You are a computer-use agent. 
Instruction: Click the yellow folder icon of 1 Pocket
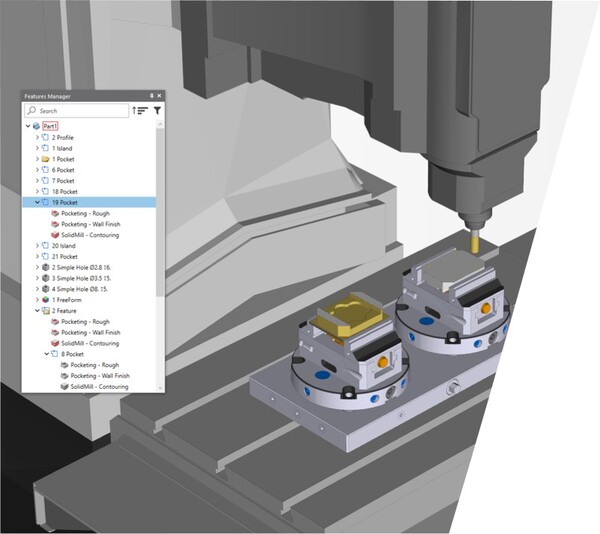tap(45, 159)
